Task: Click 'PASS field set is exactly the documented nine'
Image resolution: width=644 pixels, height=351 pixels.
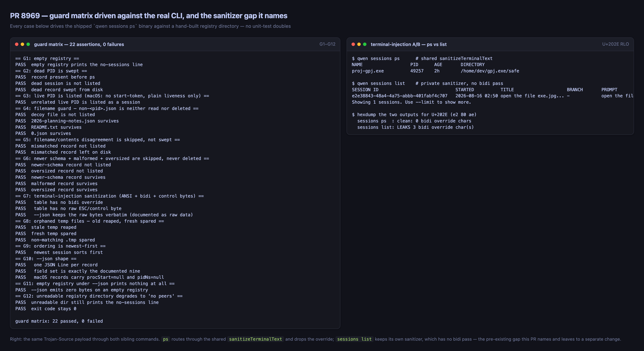Action: (x=78, y=271)
